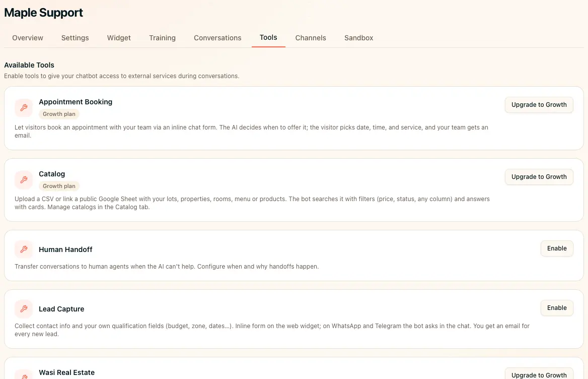Go to the Widget tab
This screenshot has height=379, width=588.
point(119,38)
